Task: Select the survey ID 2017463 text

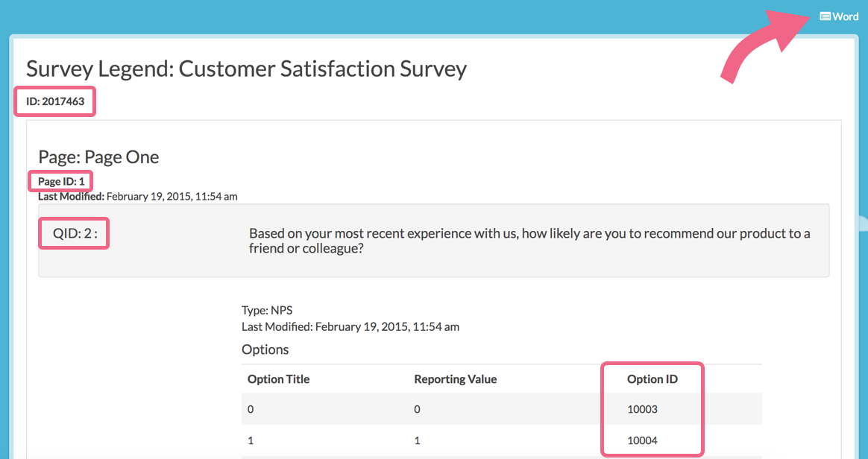Action: point(55,101)
